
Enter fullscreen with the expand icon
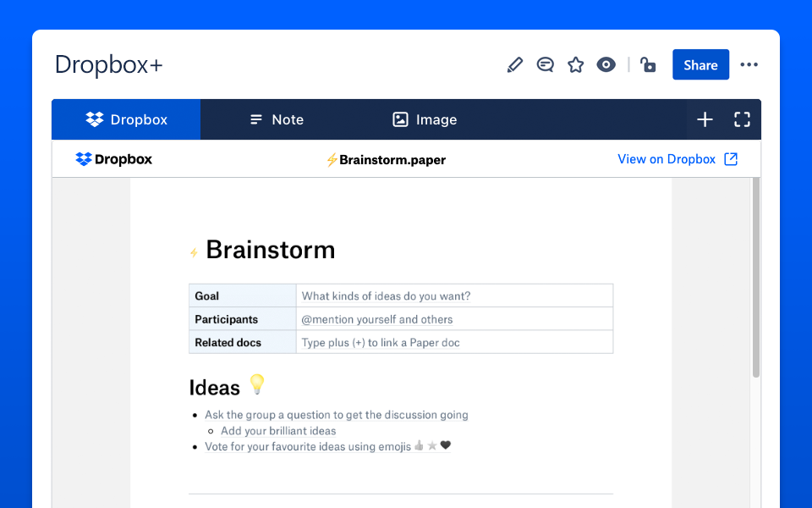pyautogui.click(x=742, y=119)
